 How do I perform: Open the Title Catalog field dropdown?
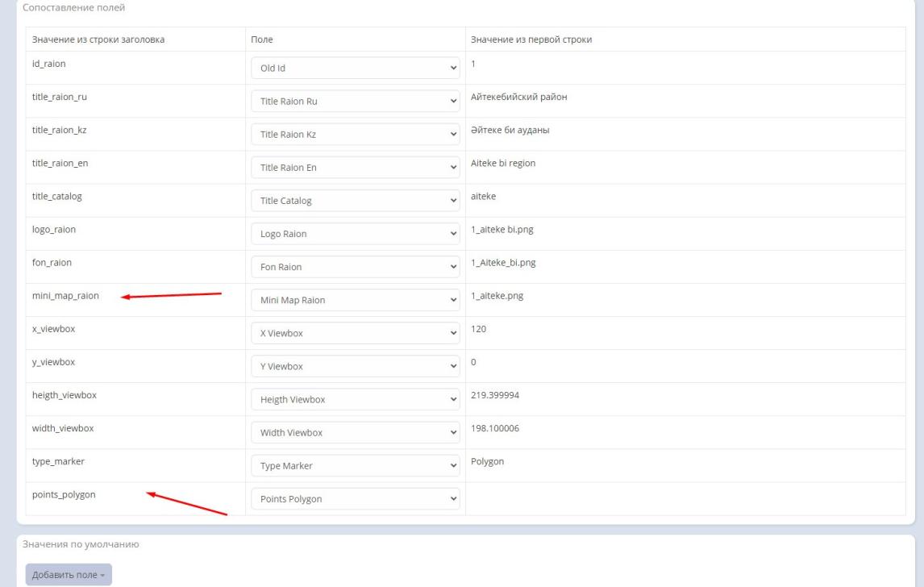[355, 201]
